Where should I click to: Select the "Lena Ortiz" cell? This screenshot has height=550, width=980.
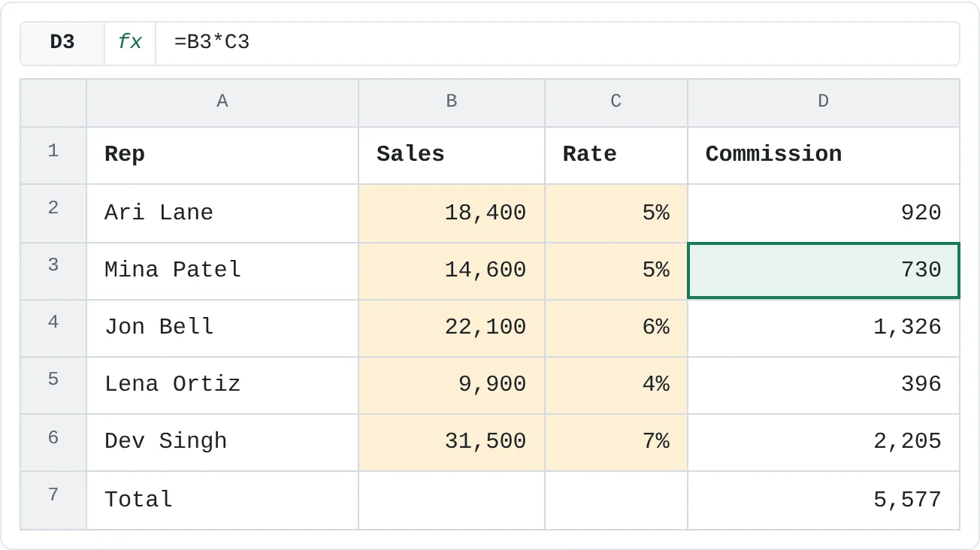point(222,385)
